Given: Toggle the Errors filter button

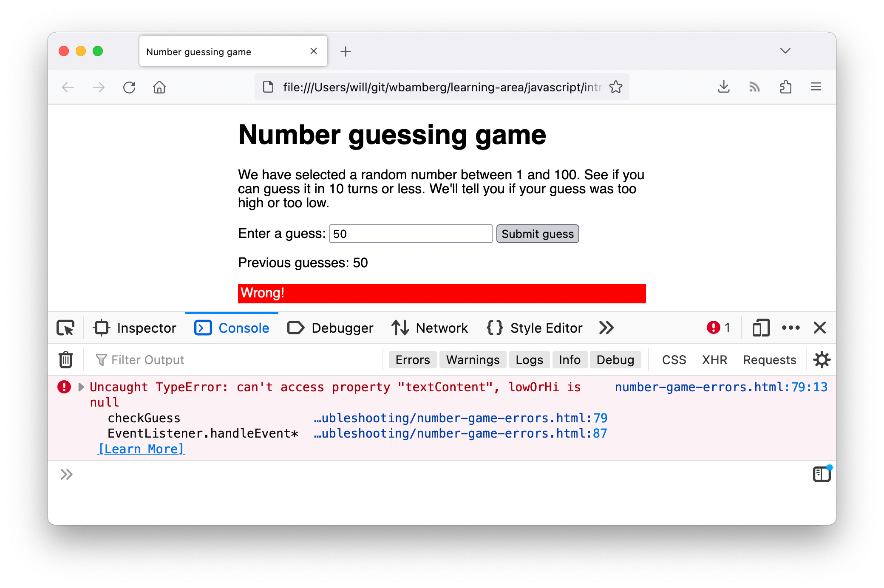Looking at the screenshot, I should (411, 359).
